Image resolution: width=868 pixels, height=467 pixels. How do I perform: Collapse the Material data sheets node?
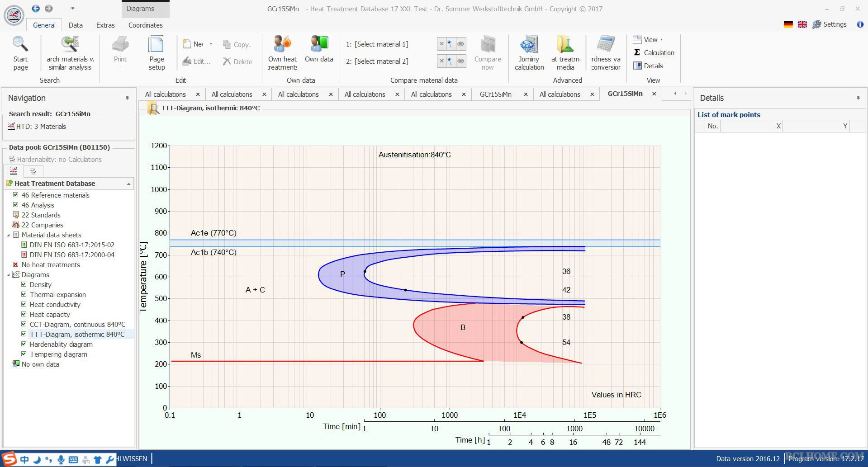pos(8,235)
